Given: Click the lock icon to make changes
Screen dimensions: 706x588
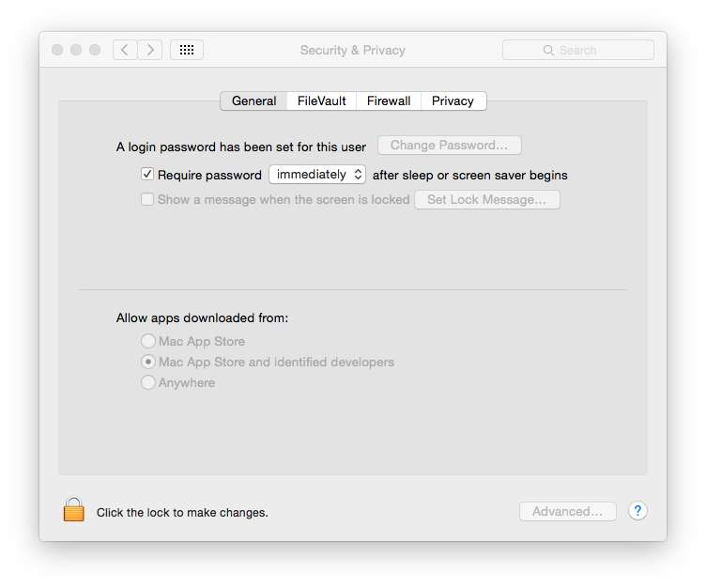Looking at the screenshot, I should point(74,509).
